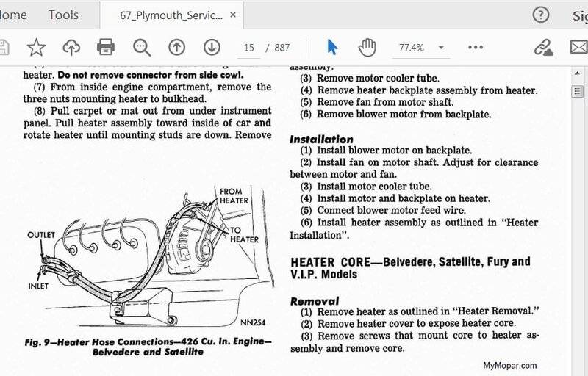Go to the previous page with the up arrow
This screenshot has width=588, height=376.
pyautogui.click(x=176, y=48)
